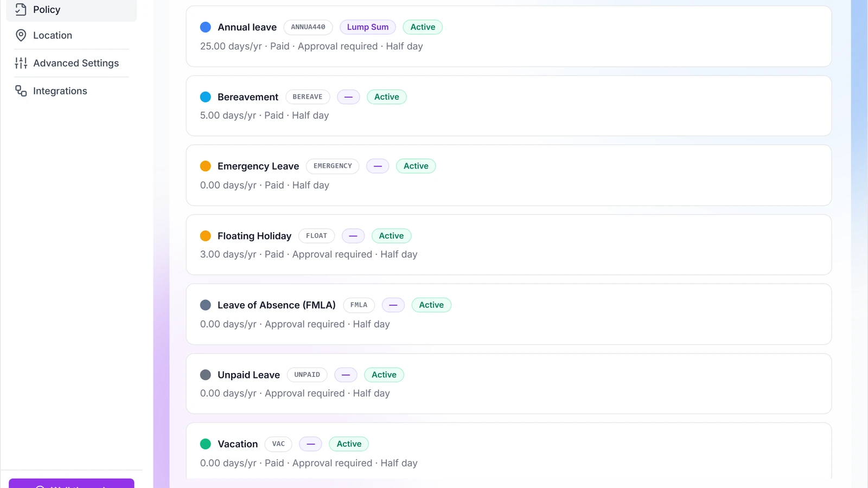Click the purple button at sidebar bottom
The height and width of the screenshot is (488, 868).
(72, 483)
